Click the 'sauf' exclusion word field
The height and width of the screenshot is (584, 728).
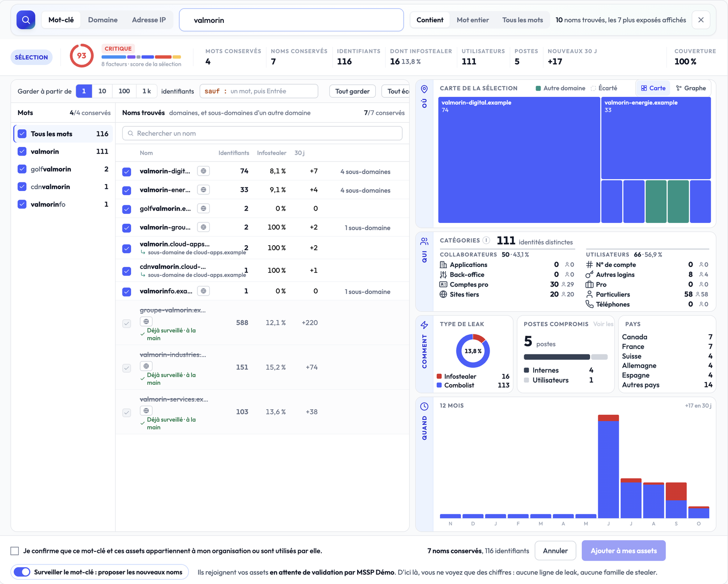(259, 91)
